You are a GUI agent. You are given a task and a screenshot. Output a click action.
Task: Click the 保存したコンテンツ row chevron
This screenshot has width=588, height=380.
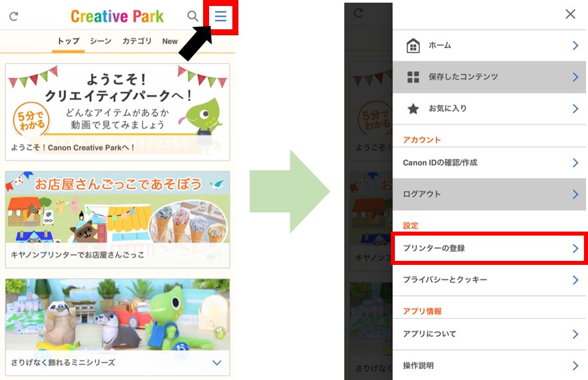point(575,77)
